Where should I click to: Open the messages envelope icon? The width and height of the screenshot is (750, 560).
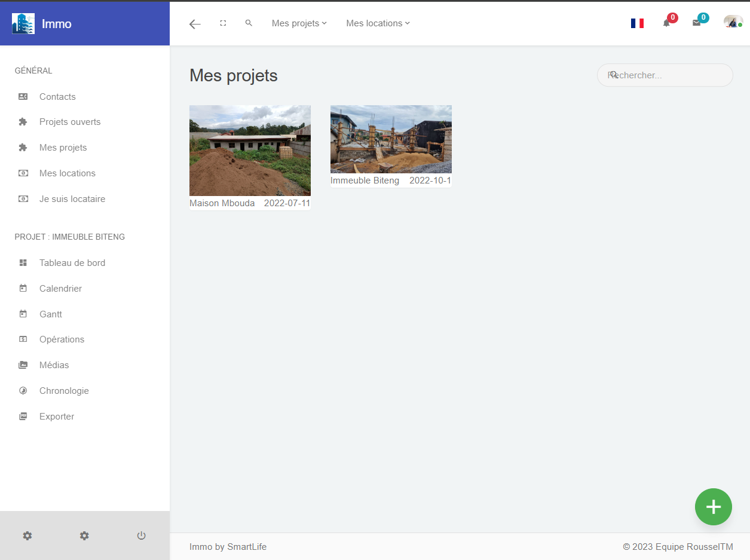tap(696, 23)
